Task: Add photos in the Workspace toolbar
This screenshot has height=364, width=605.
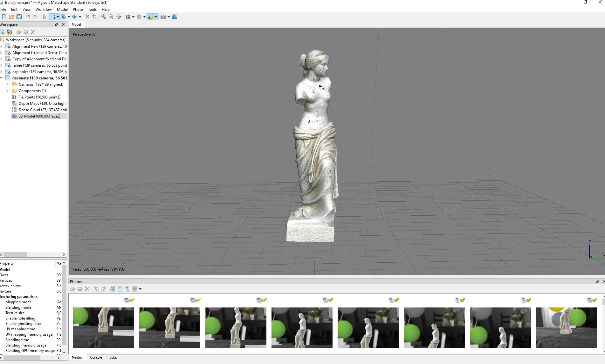Action: click(9, 32)
